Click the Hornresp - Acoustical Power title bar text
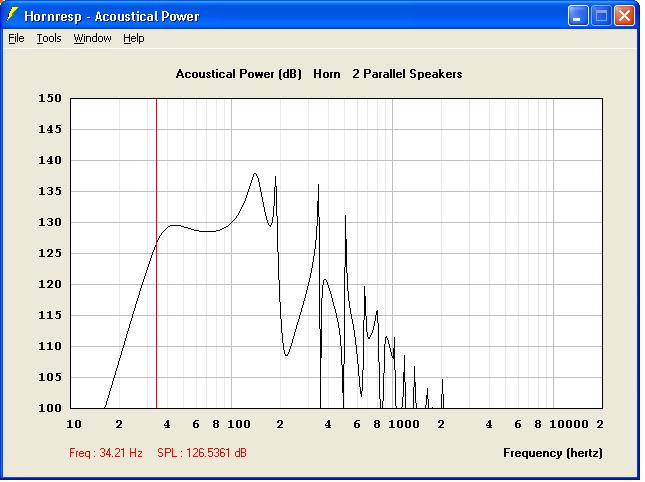This screenshot has width=645, height=482. pyautogui.click(x=111, y=16)
